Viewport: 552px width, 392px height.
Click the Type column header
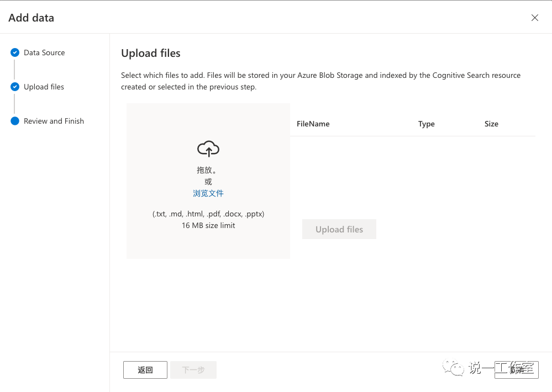tap(426, 124)
